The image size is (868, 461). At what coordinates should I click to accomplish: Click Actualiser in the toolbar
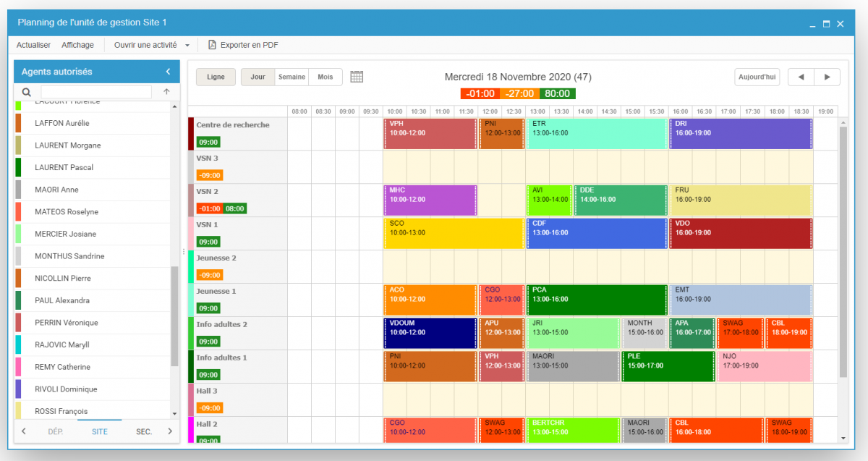click(33, 45)
